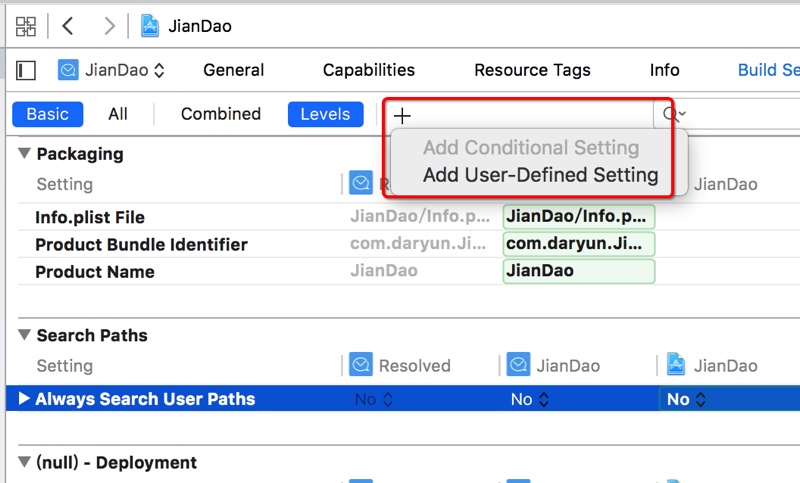Go back with the left chevron
Viewport: 800px width, 483px height.
click(68, 26)
